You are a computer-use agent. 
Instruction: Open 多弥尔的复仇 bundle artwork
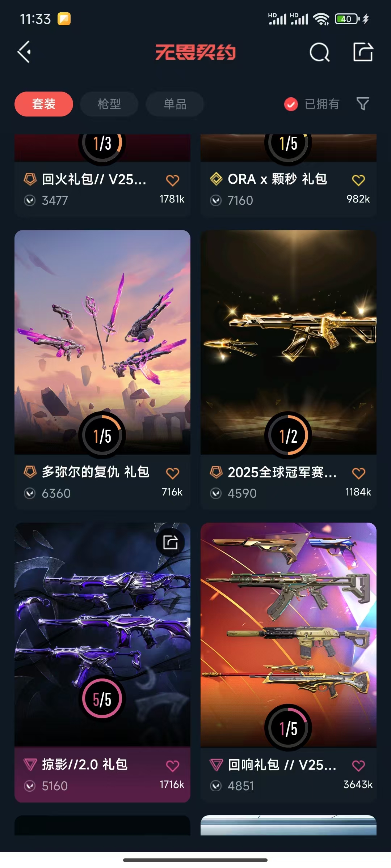(x=102, y=342)
